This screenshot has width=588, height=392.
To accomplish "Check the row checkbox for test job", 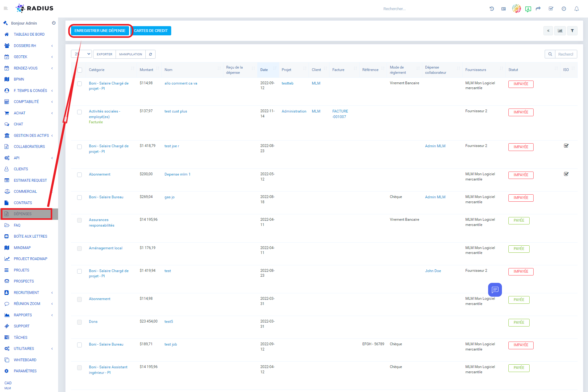I will coord(79,345).
